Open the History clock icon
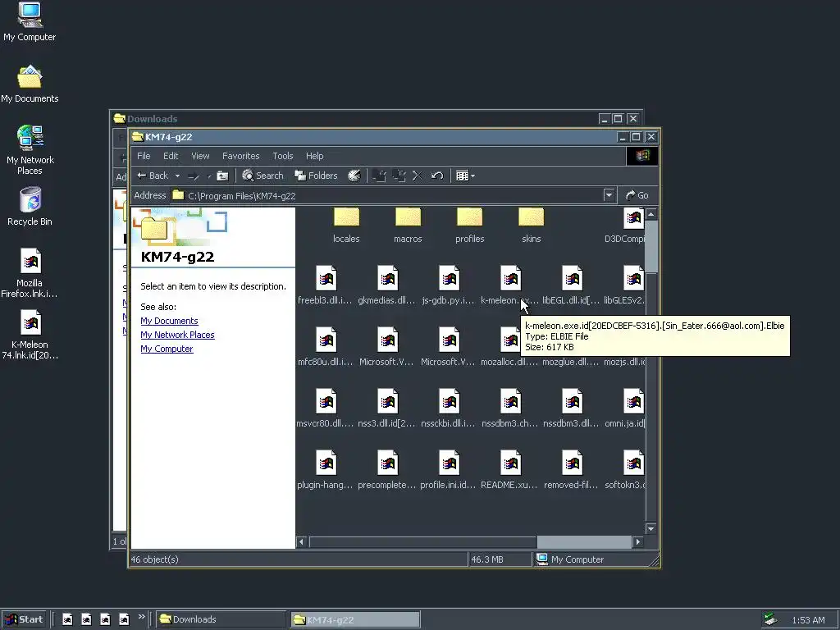Screen dimensions: 840x630 tap(354, 176)
